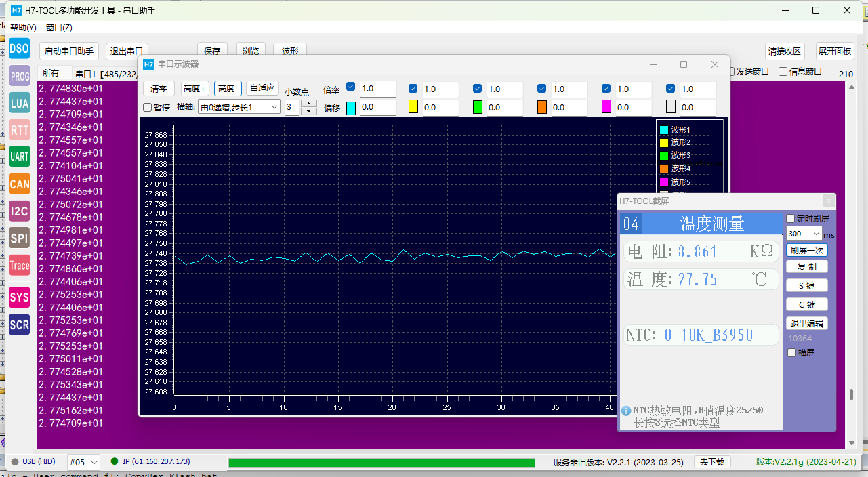Click the info icon beside NTC热敏电阻 text
868x477 pixels.
[x=626, y=411]
